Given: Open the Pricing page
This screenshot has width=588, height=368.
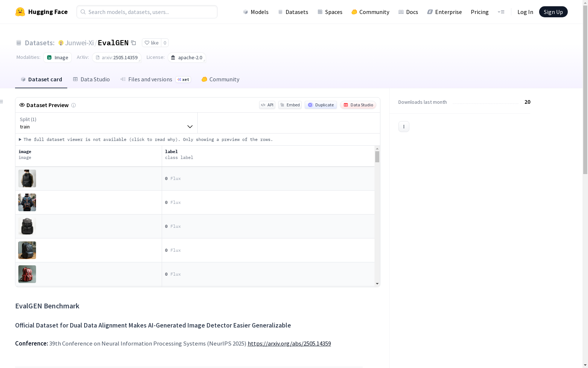Looking at the screenshot, I should pos(480,12).
